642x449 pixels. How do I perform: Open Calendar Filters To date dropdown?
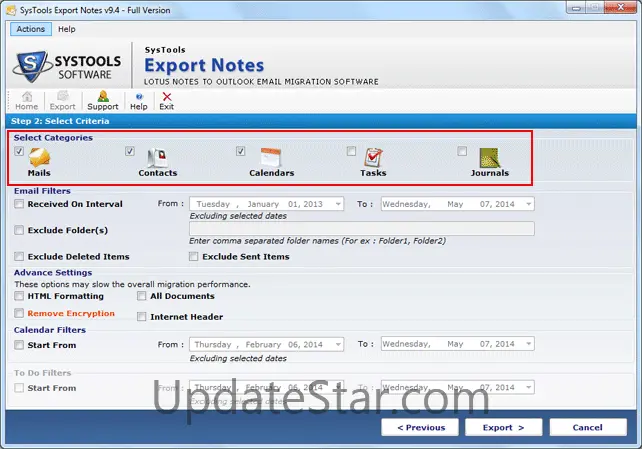pyautogui.click(x=529, y=344)
